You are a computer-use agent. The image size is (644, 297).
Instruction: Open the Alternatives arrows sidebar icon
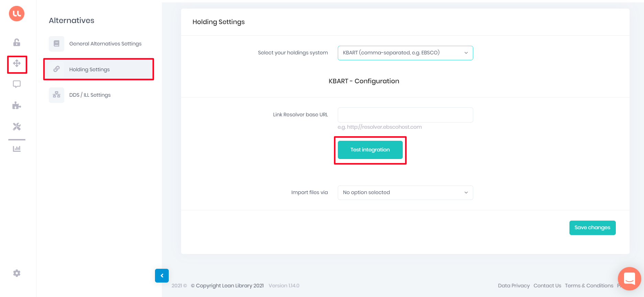click(x=17, y=63)
